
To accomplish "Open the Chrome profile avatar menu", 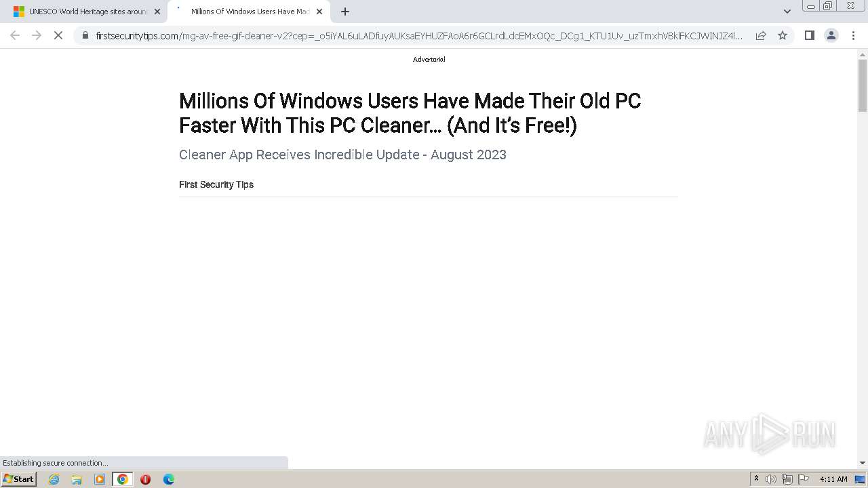I will click(x=831, y=35).
